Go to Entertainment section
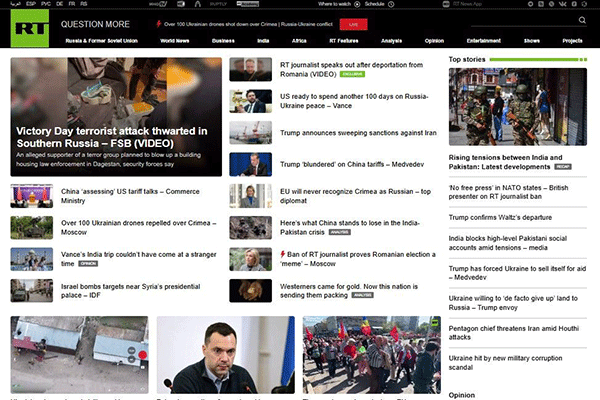This screenshot has height=400, width=600. [x=484, y=41]
